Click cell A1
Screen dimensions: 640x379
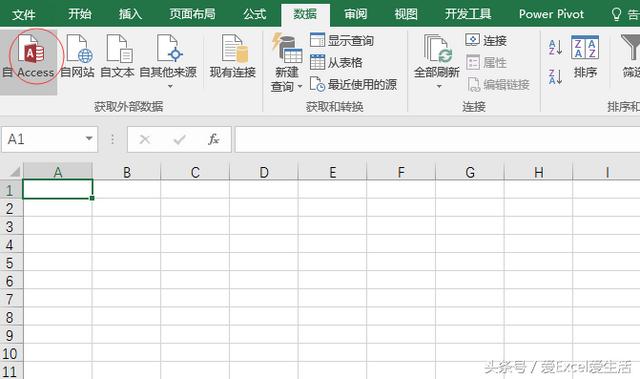click(x=58, y=189)
